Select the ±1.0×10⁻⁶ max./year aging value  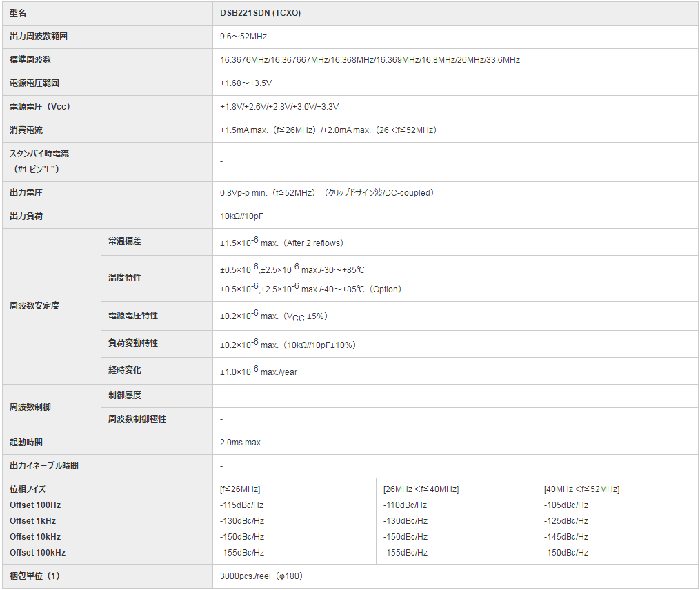259,372
